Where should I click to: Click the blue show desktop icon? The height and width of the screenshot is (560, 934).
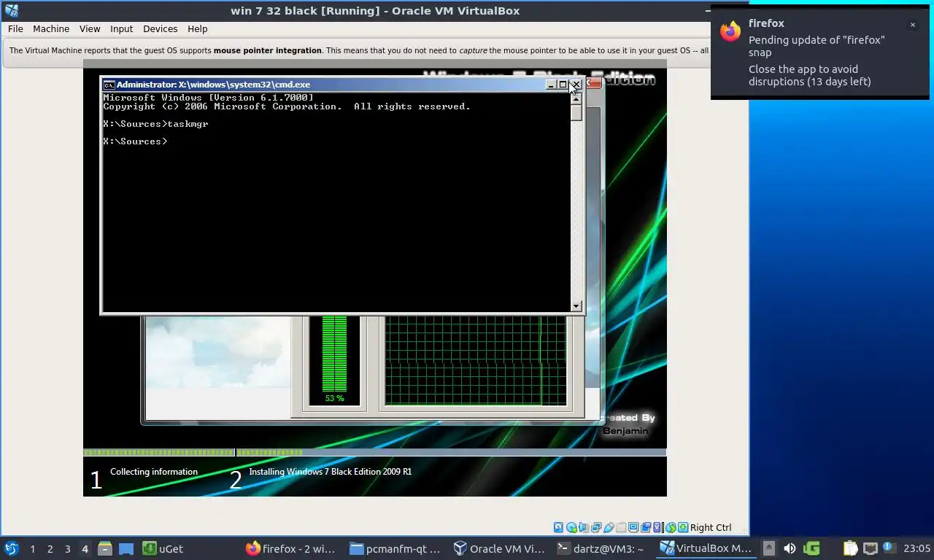pyautogui.click(x=126, y=548)
